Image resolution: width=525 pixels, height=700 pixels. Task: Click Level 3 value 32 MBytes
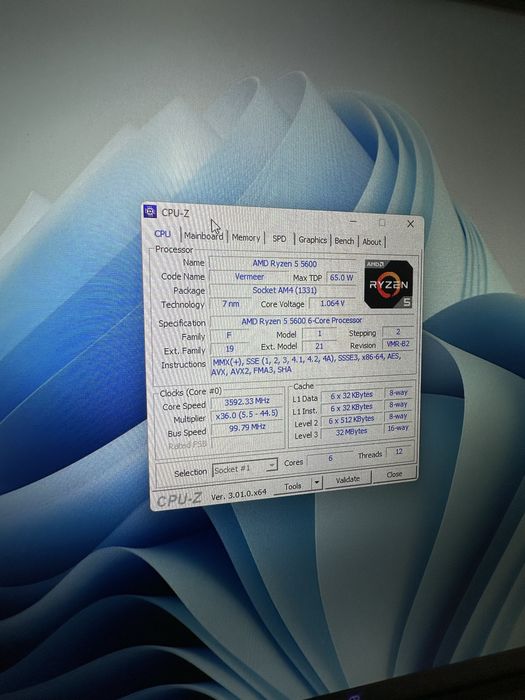coord(351,432)
